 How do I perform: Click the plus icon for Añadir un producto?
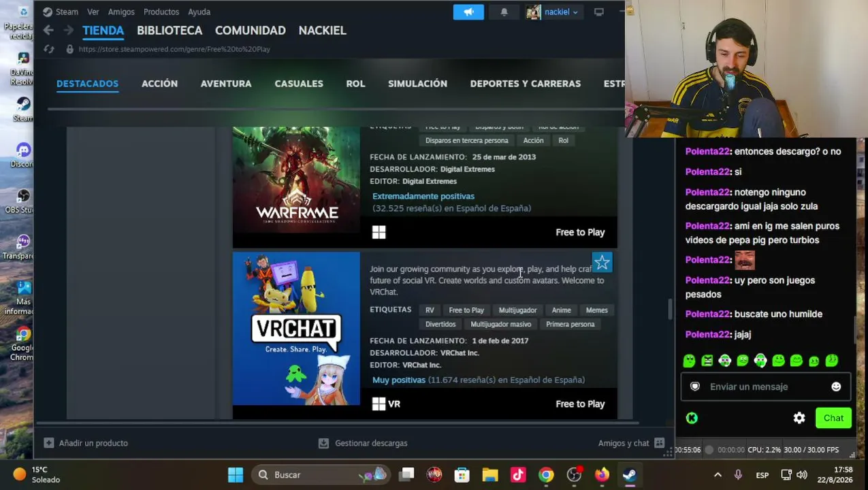pyautogui.click(x=48, y=443)
